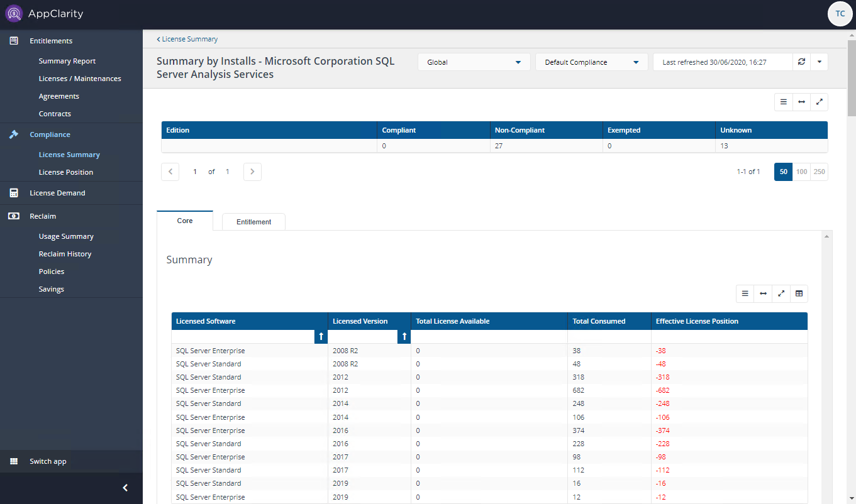Click the Total License Available filter input

pos(489,337)
